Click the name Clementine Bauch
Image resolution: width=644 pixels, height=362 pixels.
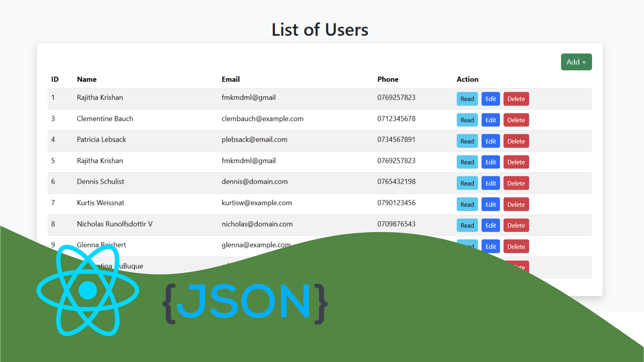coord(105,119)
